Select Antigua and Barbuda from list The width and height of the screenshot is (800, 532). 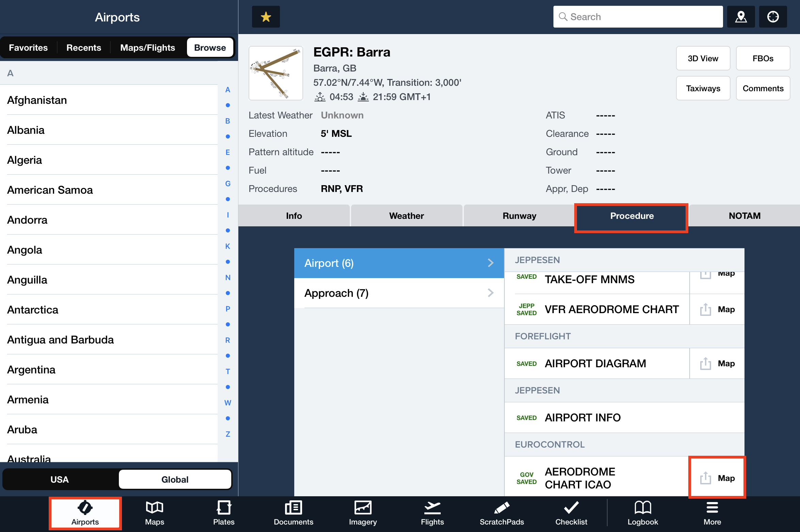109,340
